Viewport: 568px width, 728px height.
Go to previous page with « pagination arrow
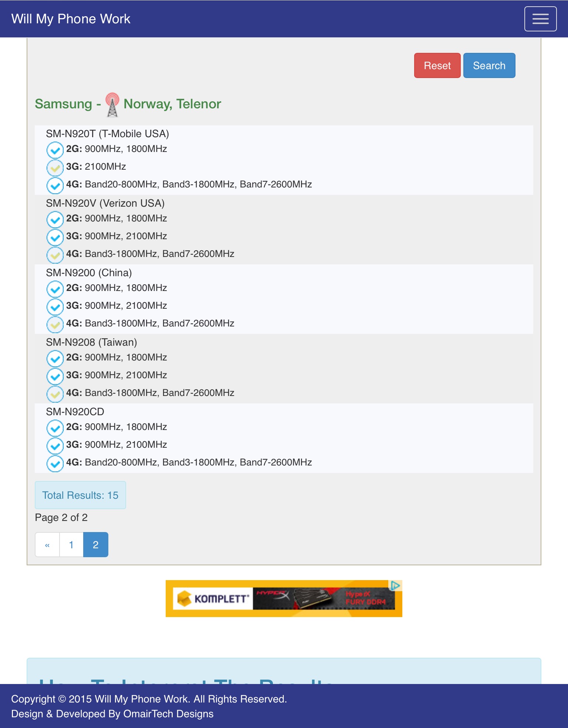coord(47,545)
